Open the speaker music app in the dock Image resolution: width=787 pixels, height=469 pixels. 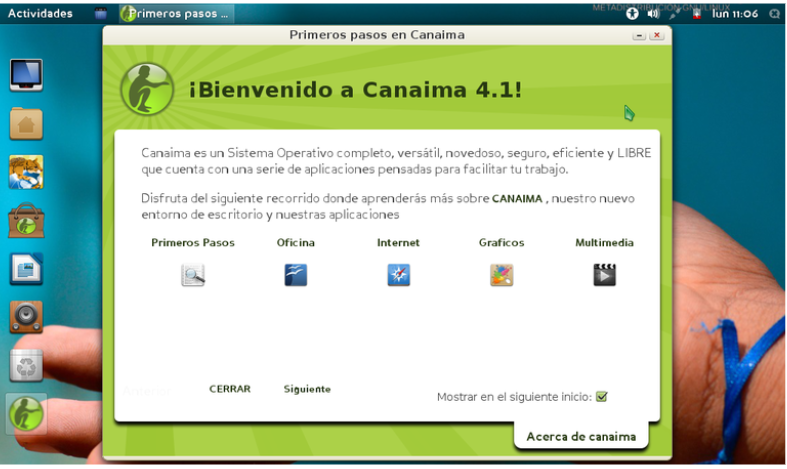point(26,317)
